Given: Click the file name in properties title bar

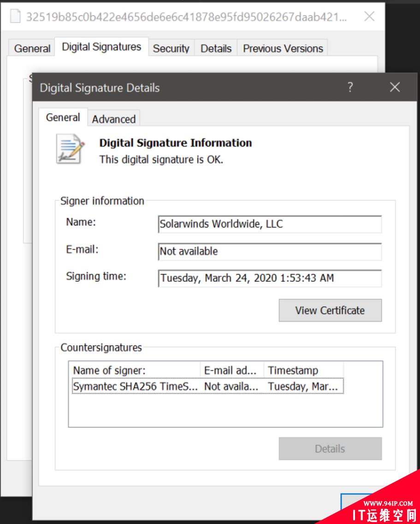Looking at the screenshot, I should pyautogui.click(x=186, y=17).
